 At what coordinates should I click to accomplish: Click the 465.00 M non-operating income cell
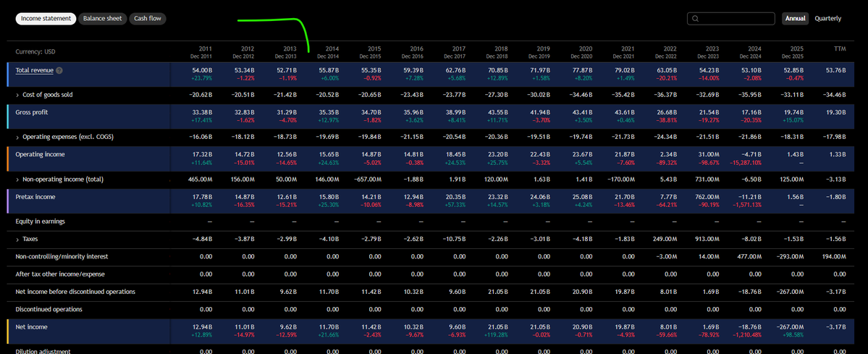click(201, 179)
